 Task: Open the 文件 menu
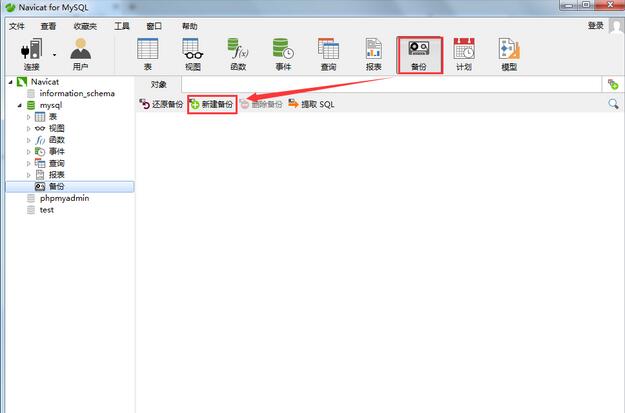tap(17, 26)
